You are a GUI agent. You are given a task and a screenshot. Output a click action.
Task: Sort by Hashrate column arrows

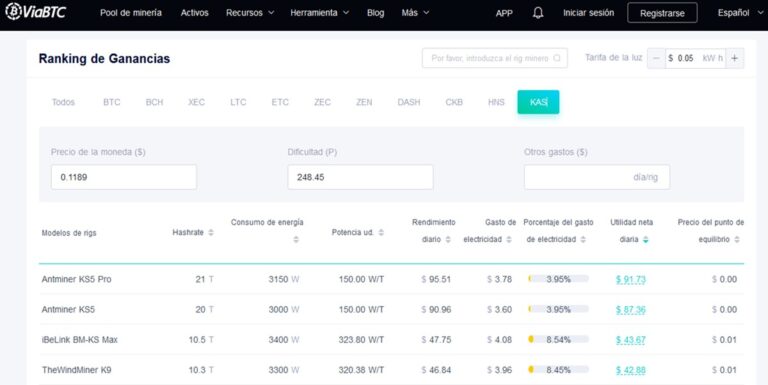(x=211, y=232)
